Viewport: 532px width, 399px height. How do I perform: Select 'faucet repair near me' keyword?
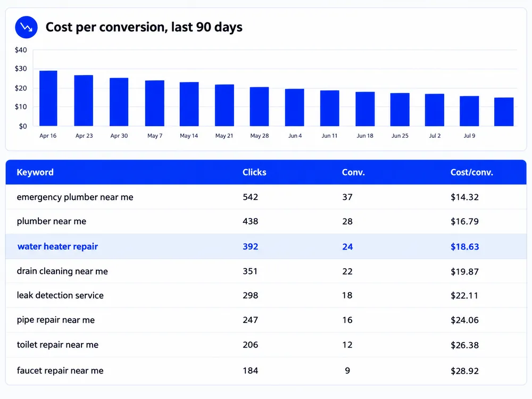(x=60, y=370)
